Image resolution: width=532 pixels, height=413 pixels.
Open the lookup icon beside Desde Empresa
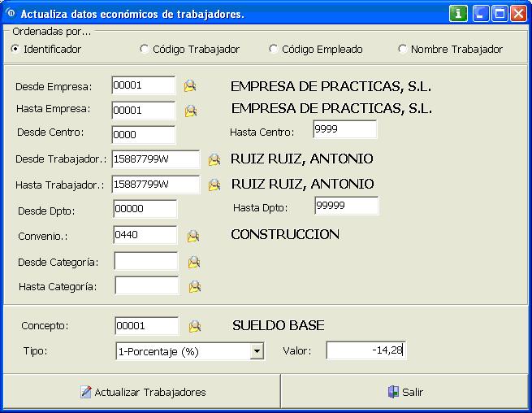[x=190, y=85]
